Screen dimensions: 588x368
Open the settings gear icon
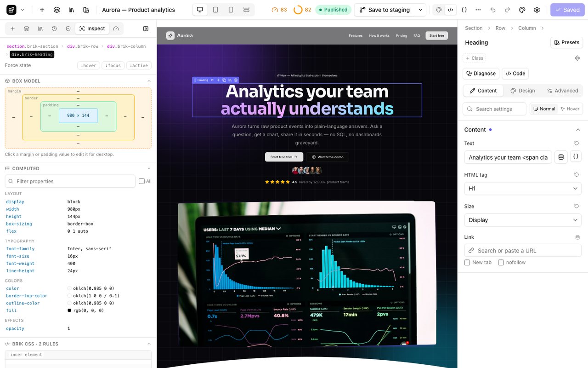coord(537,10)
